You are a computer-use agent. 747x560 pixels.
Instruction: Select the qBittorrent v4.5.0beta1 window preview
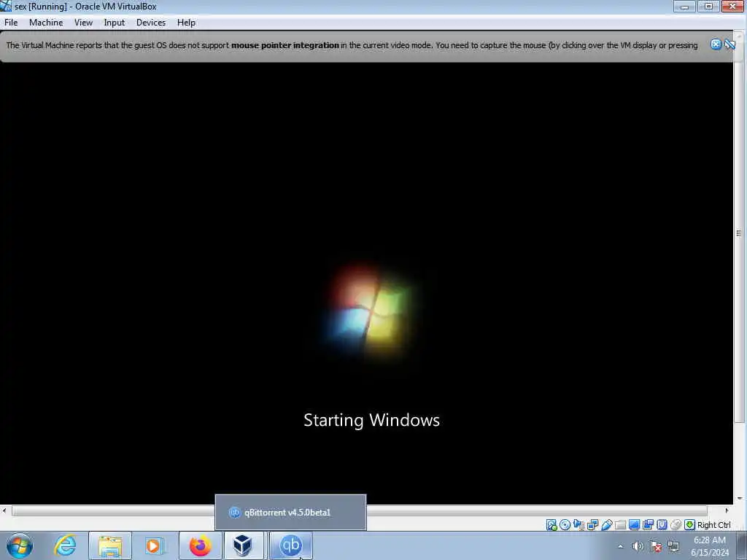click(290, 513)
